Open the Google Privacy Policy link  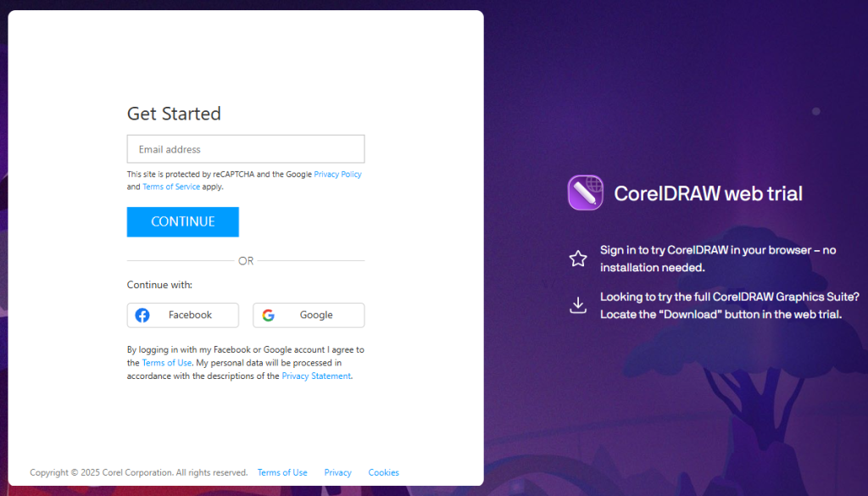[x=337, y=174]
